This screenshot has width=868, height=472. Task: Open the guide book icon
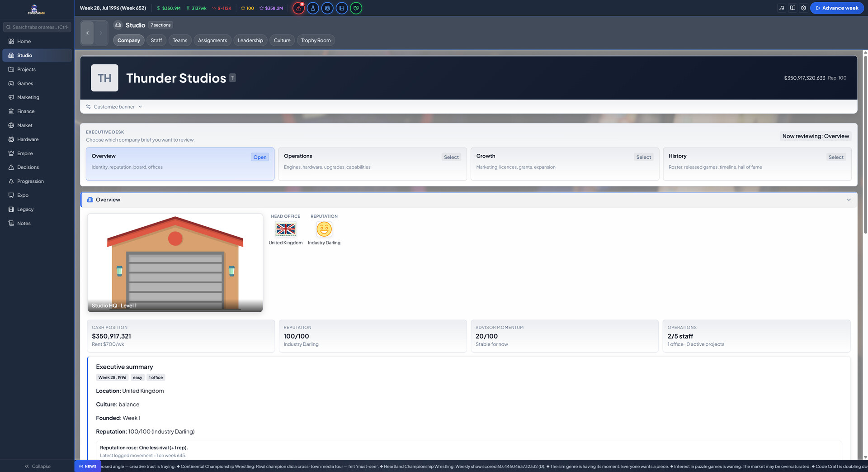793,8
